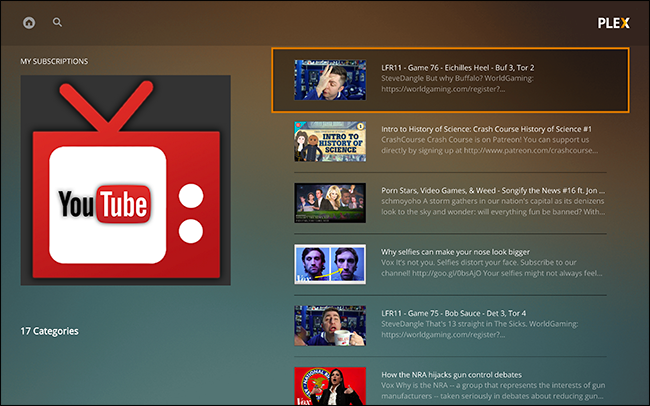Click the PLEX logo

[614, 23]
